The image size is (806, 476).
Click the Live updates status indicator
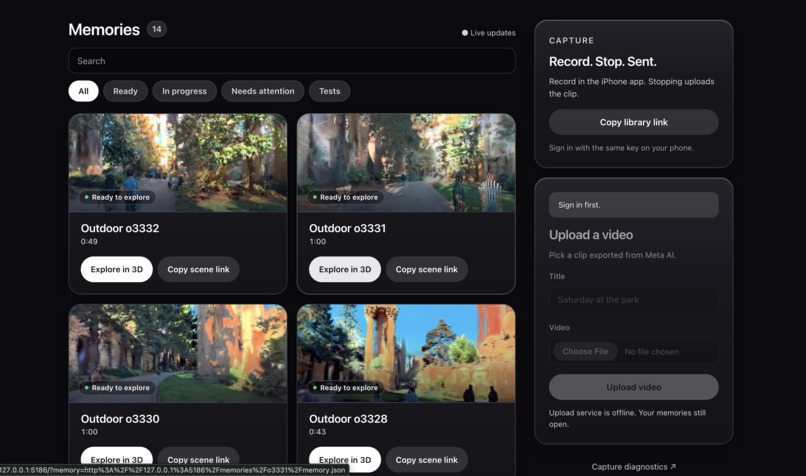click(x=488, y=32)
